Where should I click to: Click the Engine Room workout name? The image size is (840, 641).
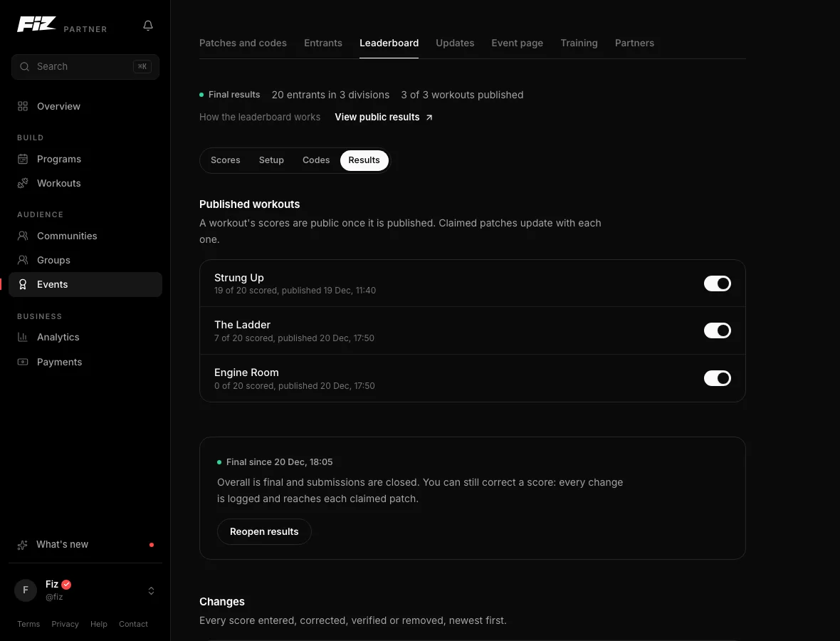pos(246,372)
